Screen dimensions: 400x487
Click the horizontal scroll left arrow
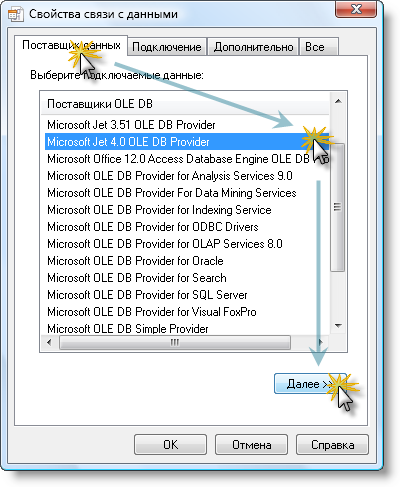(49, 342)
